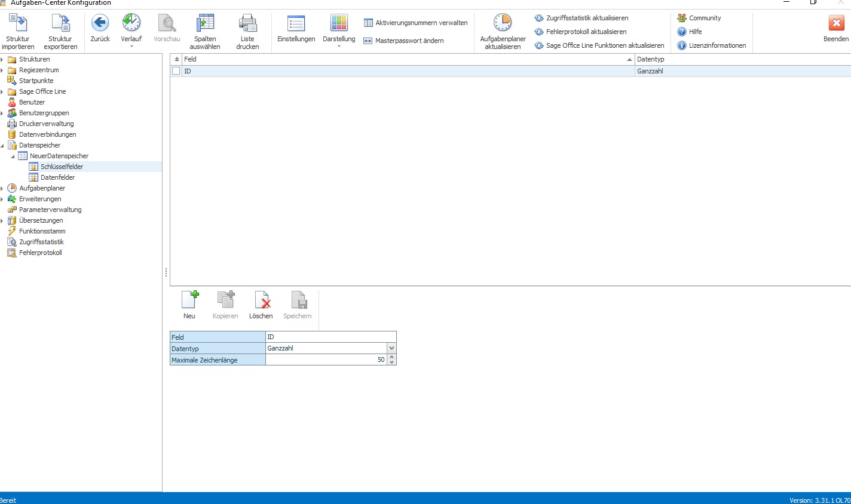Open Fehlerprotokoll in the tree
851x504 pixels.
pyautogui.click(x=41, y=253)
